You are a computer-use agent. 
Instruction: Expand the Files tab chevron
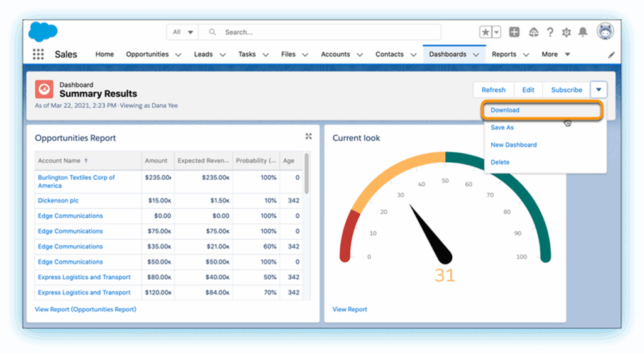306,55
